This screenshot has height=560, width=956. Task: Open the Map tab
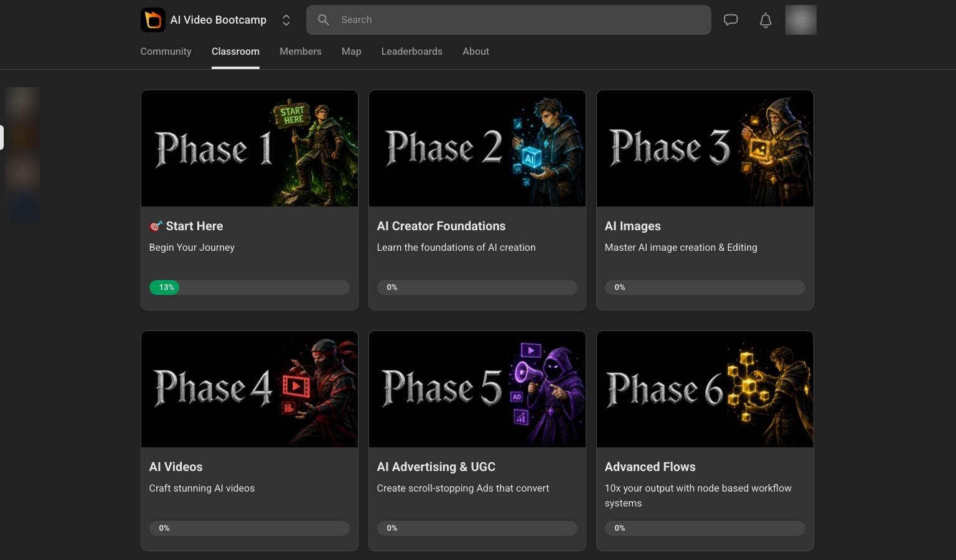(x=352, y=52)
